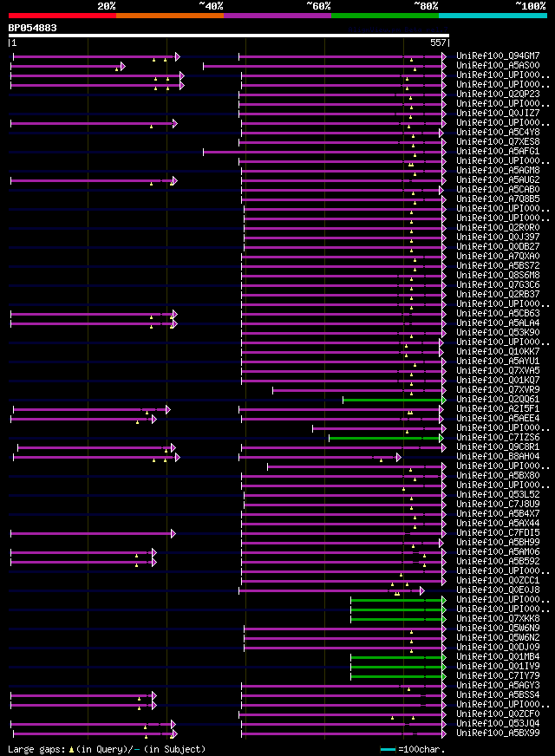The width and height of the screenshot is (555, 756).
Task: Click the green ~80% legend segment
Action: coord(385,16)
